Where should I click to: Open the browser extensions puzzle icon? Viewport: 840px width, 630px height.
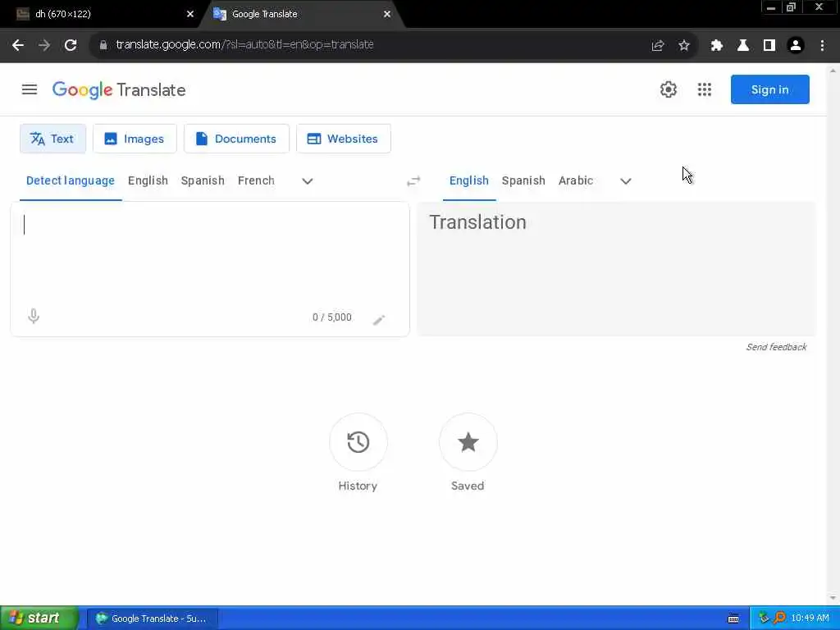[717, 46]
